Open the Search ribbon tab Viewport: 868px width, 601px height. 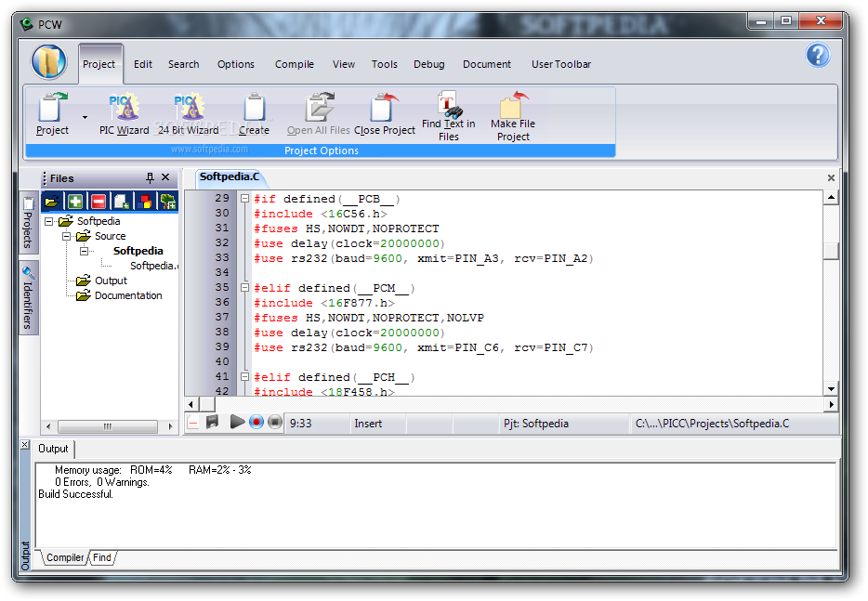pos(184,64)
